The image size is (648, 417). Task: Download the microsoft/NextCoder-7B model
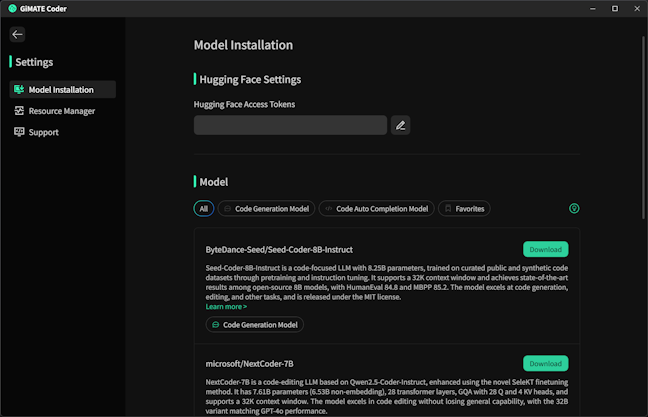(545, 363)
